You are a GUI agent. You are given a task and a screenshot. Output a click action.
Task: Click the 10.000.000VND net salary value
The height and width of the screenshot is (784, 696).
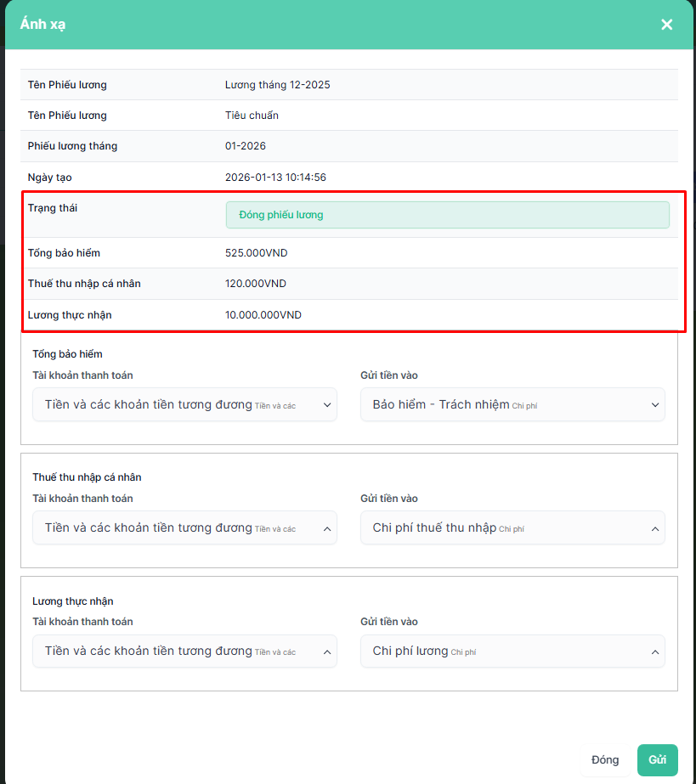(x=263, y=315)
